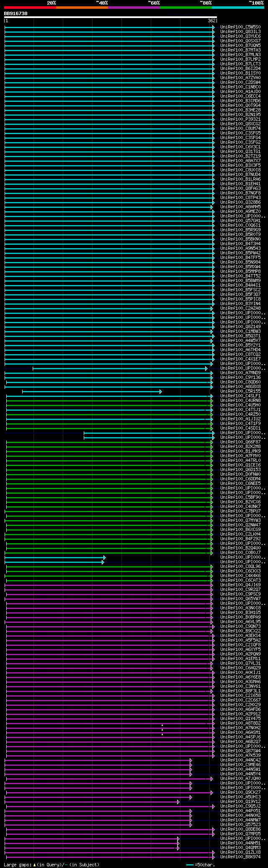The image size is (268, 868).
Task: Click hit label UniRef100_A7ZVA0
Action: click(240, 78)
